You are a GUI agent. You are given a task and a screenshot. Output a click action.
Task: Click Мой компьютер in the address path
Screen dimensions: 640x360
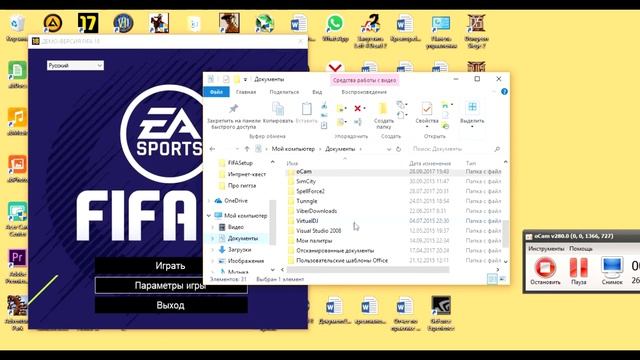[293, 149]
